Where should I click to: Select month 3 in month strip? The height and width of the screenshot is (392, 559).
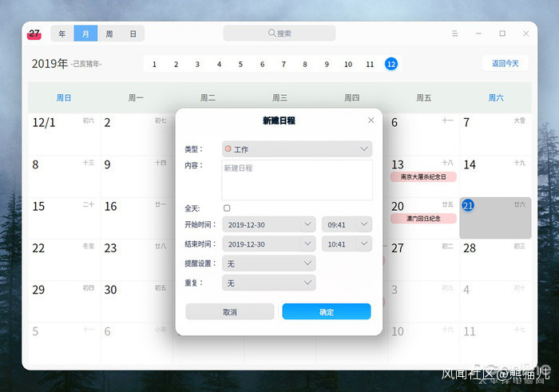point(197,64)
